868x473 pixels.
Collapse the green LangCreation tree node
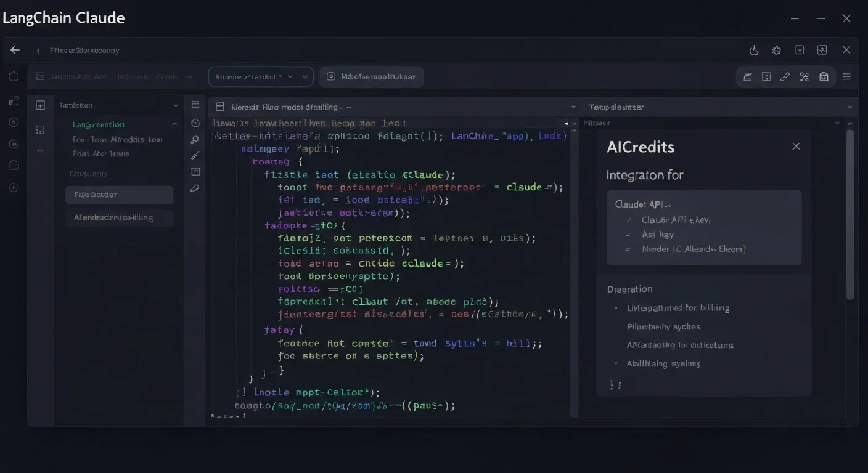[174, 124]
